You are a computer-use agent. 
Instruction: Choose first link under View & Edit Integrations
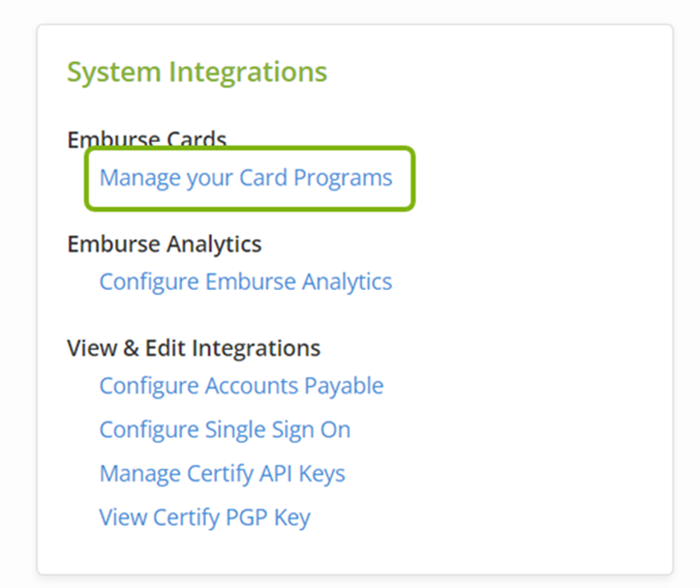pyautogui.click(x=241, y=386)
